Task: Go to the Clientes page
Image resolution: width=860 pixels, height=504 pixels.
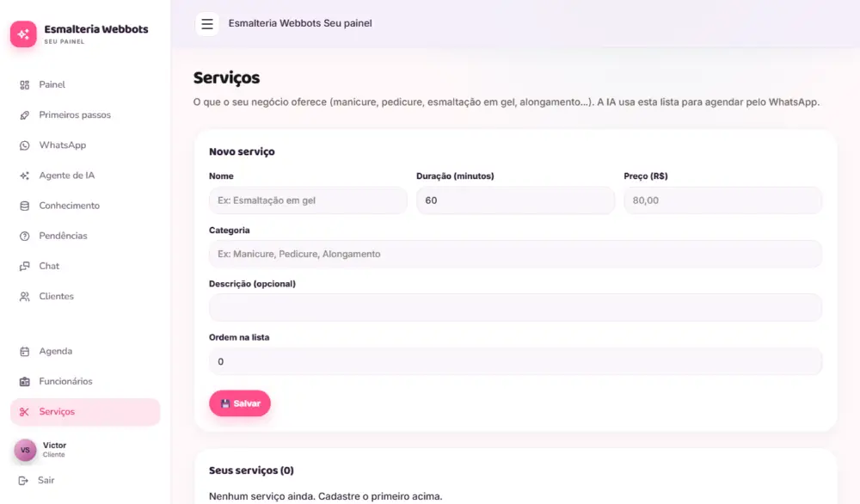Action: click(85, 296)
